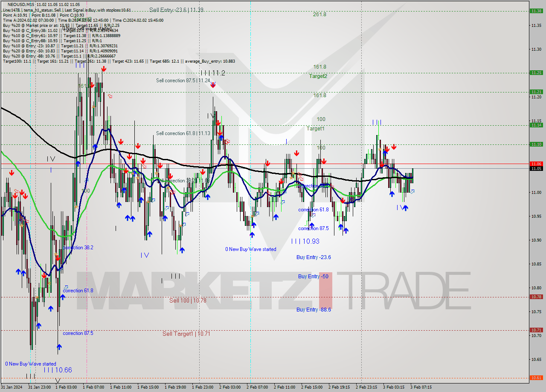Click the 'Point A:10.91 | Point B:11.08' line
This screenshot has width=546, height=392.
pos(44,15)
